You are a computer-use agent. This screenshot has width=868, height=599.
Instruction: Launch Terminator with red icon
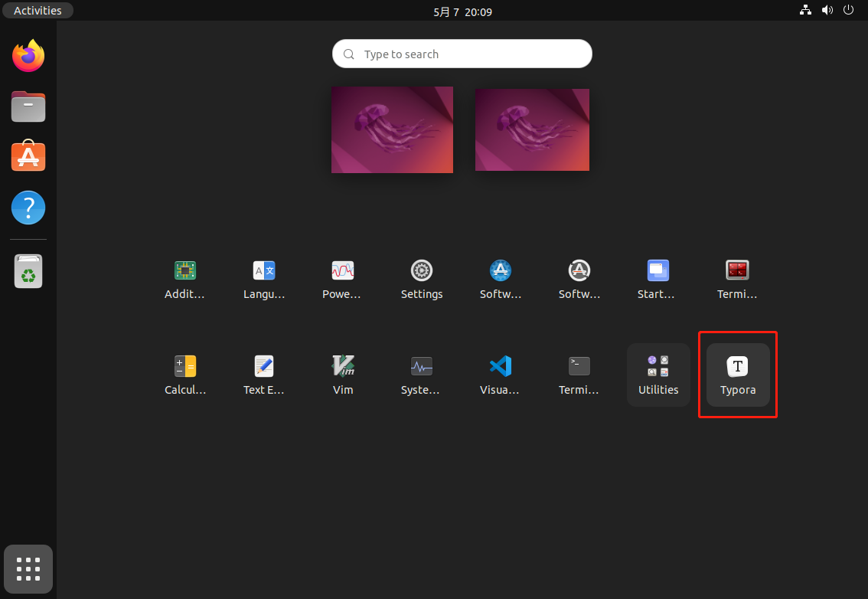737,279
